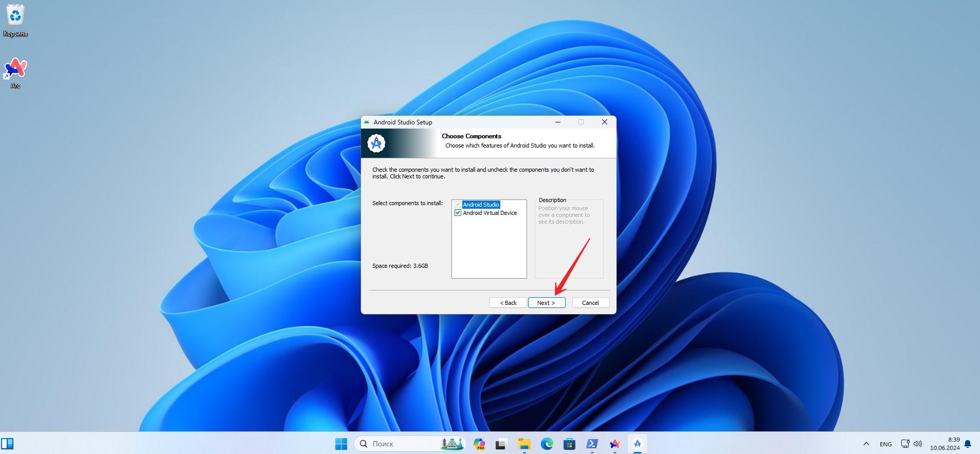Image resolution: width=980 pixels, height=454 pixels.
Task: Click the speaker volume tray icon
Action: [x=918, y=444]
